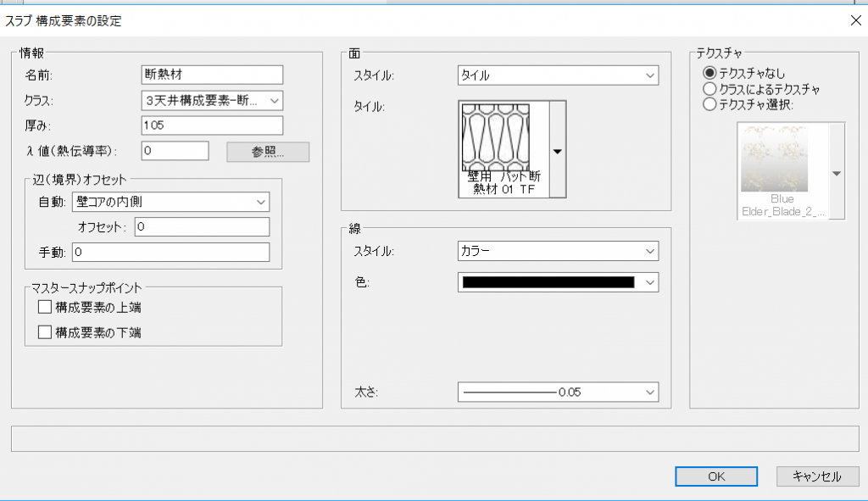Viewport: 868px width, 501px height.
Task: Choose the テクスチャ選択 radio option
Action: coord(709,104)
